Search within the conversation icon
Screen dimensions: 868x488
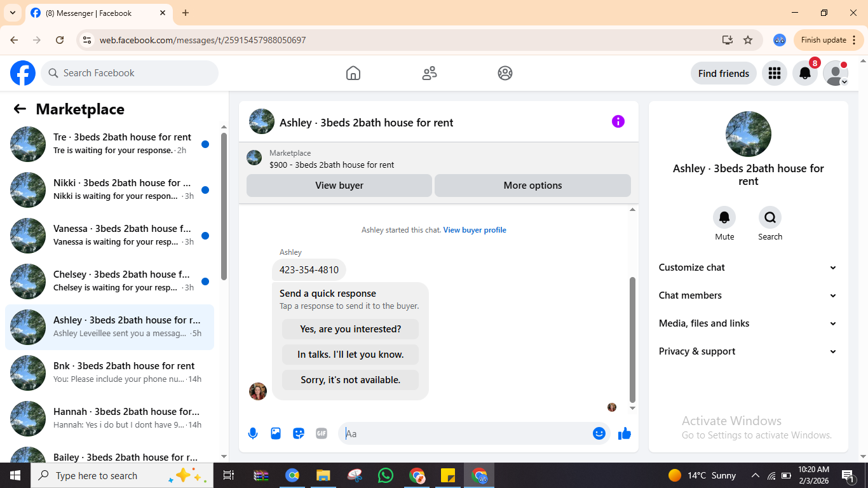[770, 217]
